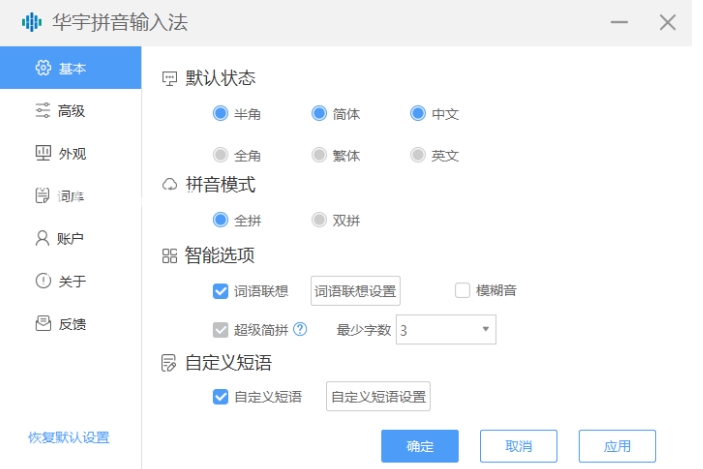This screenshot has width=703, height=469.
Task: Choose the 简体 radio option
Action: click(x=319, y=113)
